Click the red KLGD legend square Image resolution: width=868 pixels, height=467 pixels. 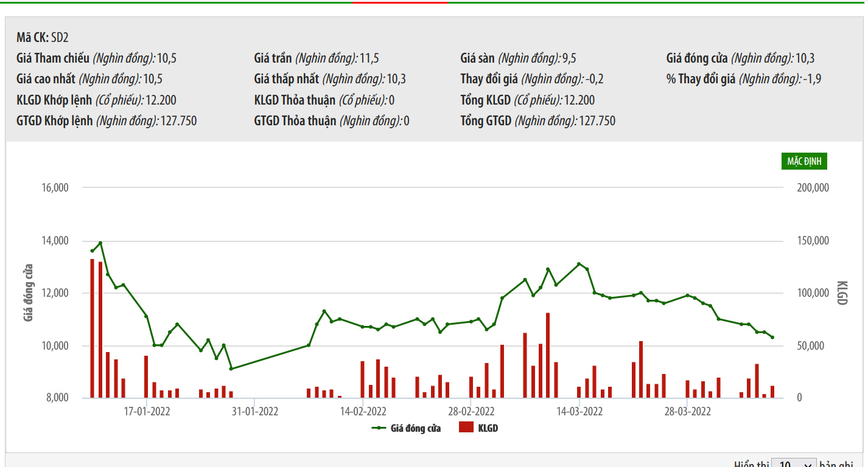466,427
